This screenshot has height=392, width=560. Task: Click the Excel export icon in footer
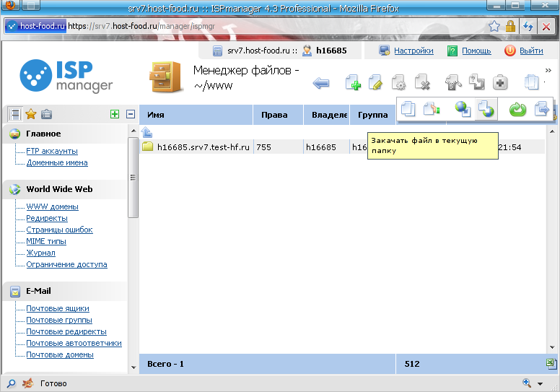[x=551, y=364]
